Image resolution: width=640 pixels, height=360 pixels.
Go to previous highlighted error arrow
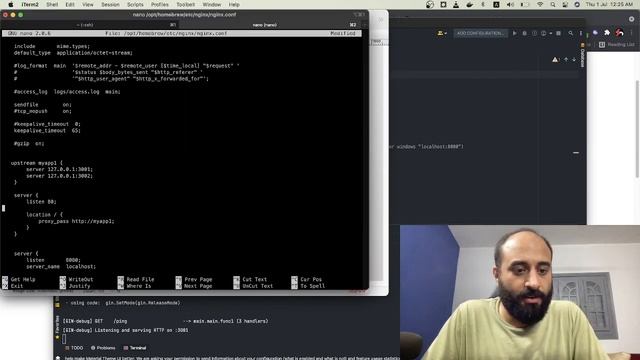[566, 60]
